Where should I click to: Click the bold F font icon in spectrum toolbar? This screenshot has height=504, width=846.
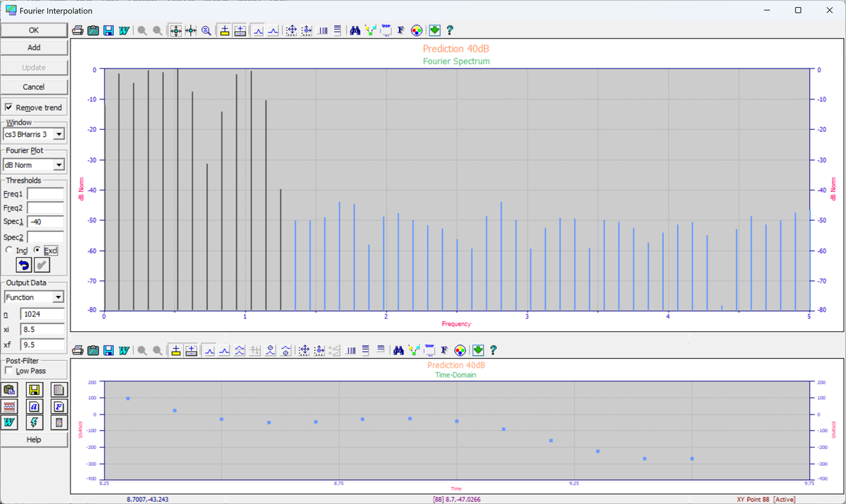401,31
